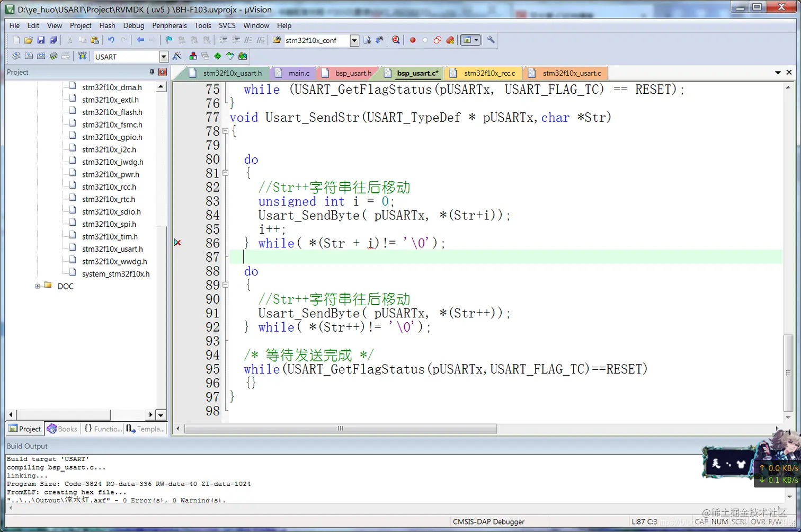
Task: Close the Project panel
Action: coord(163,72)
